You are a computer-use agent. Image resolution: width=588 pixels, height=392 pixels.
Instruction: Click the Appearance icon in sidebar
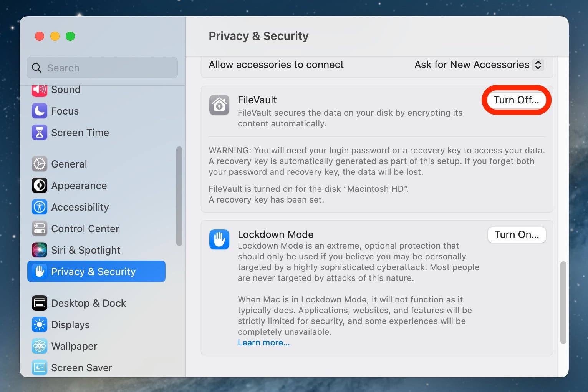40,186
